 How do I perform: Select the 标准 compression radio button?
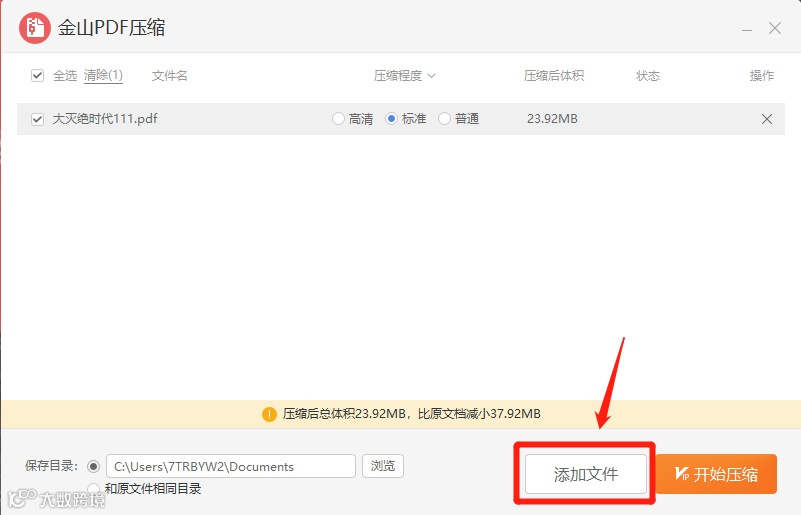pyautogui.click(x=391, y=119)
